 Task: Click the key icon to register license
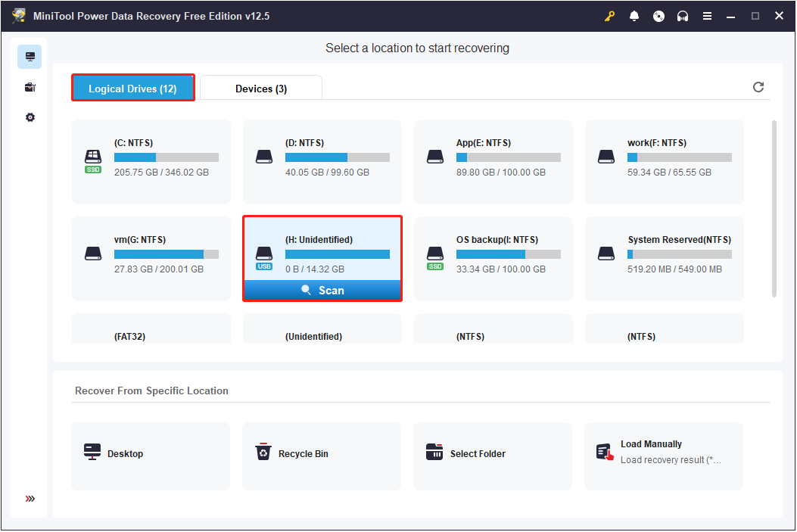pos(610,16)
